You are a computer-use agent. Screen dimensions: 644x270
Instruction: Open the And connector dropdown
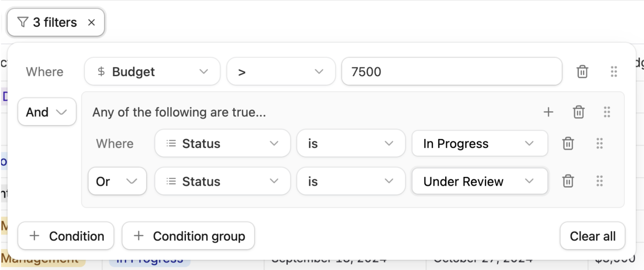point(47,112)
